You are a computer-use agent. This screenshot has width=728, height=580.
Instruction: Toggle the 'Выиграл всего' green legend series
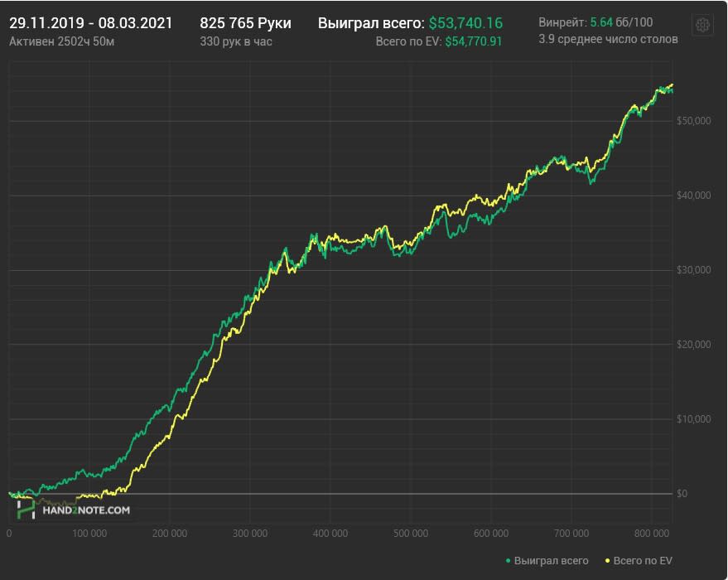[547, 560]
